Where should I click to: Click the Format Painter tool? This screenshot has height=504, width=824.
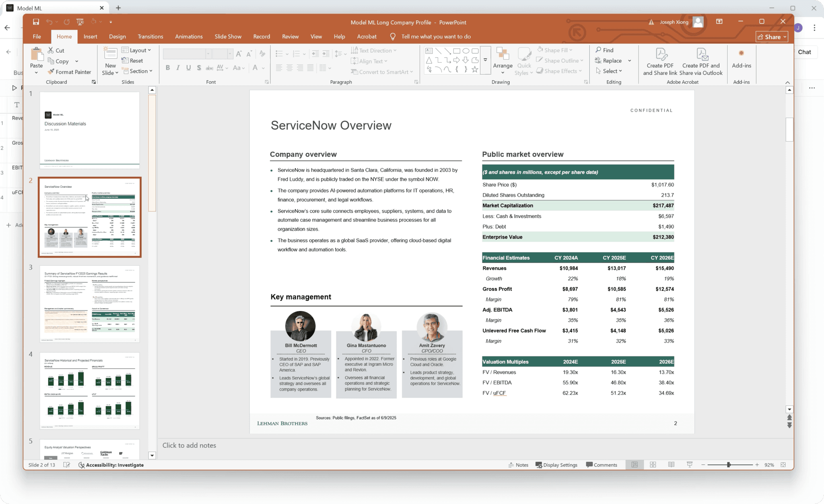[x=69, y=72]
